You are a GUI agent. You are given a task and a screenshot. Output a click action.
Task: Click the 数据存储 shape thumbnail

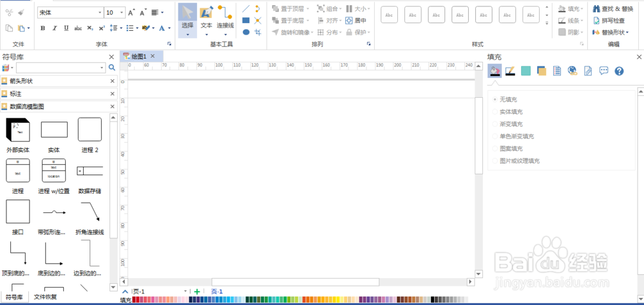[90, 171]
